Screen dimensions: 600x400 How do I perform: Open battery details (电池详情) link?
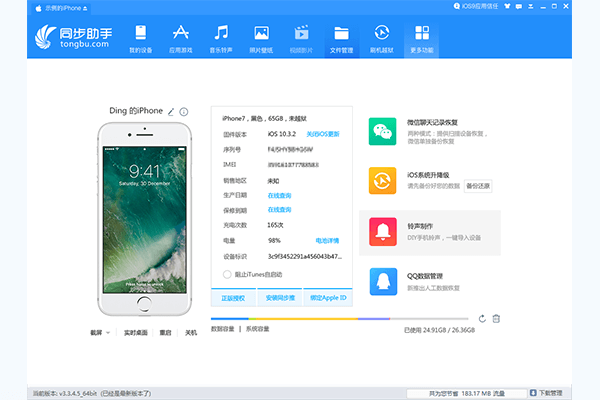click(x=327, y=240)
